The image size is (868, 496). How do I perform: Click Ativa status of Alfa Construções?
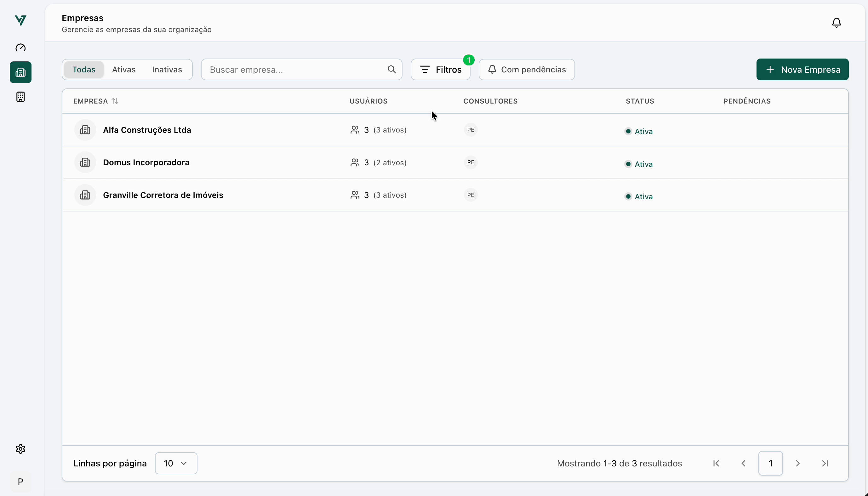tap(639, 132)
